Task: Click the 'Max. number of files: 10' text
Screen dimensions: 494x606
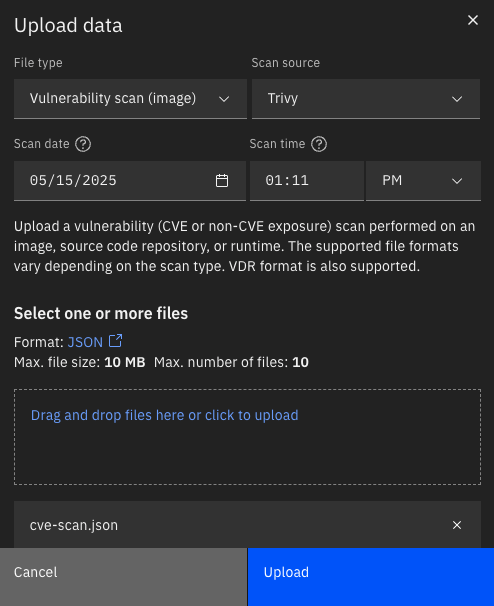Action: (x=231, y=363)
